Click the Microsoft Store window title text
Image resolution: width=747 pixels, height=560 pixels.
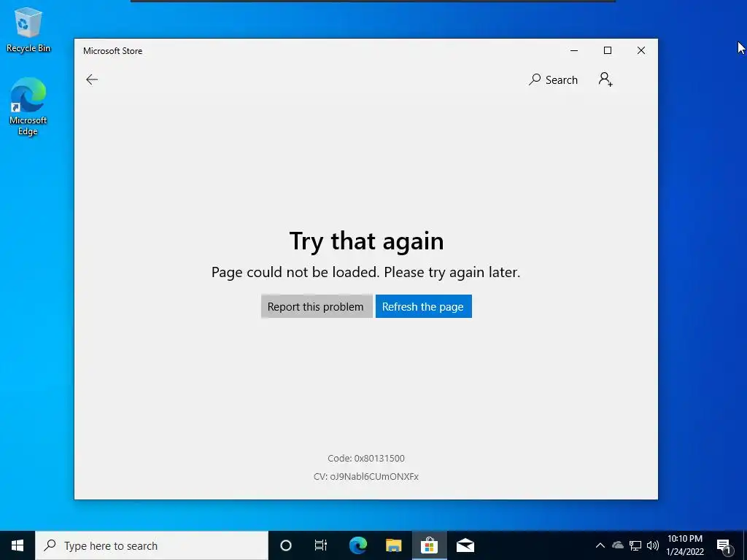click(x=112, y=51)
